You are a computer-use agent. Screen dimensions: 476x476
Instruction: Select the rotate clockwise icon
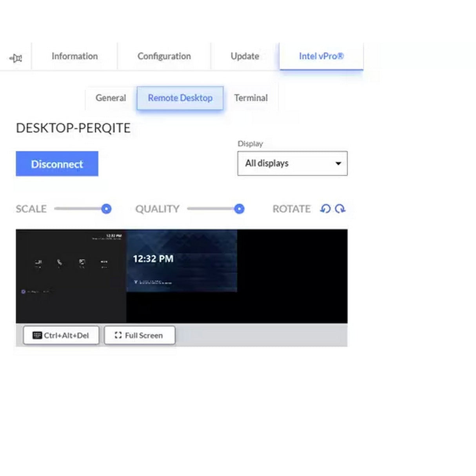click(x=340, y=209)
